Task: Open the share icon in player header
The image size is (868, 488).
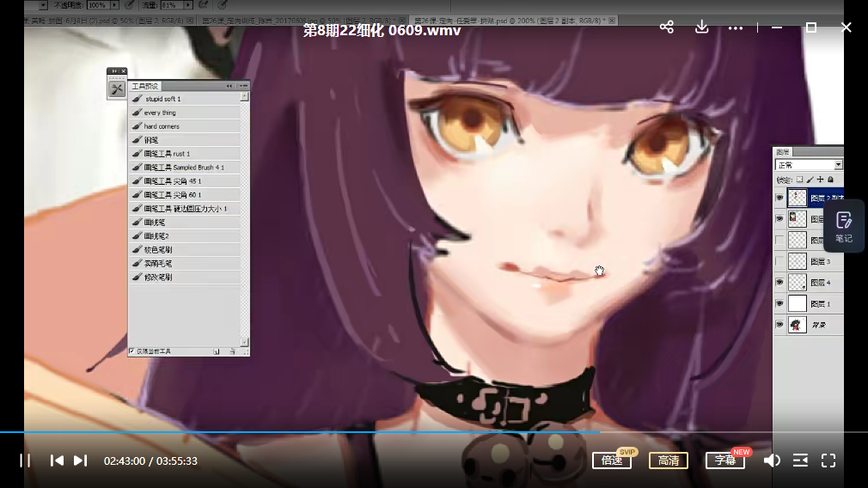Action: 667,27
